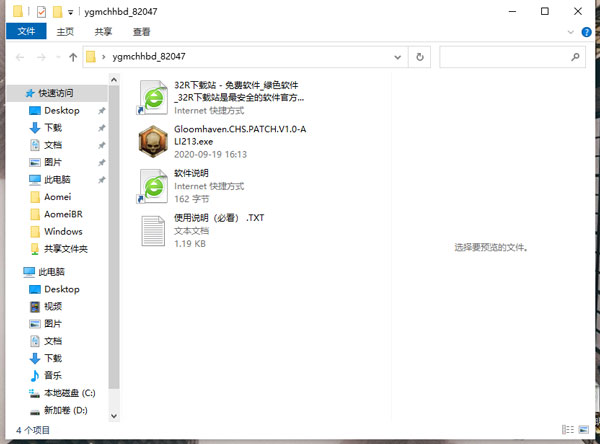Click the Properties checkmark icon in title bar
600x444 pixels.
click(41, 12)
